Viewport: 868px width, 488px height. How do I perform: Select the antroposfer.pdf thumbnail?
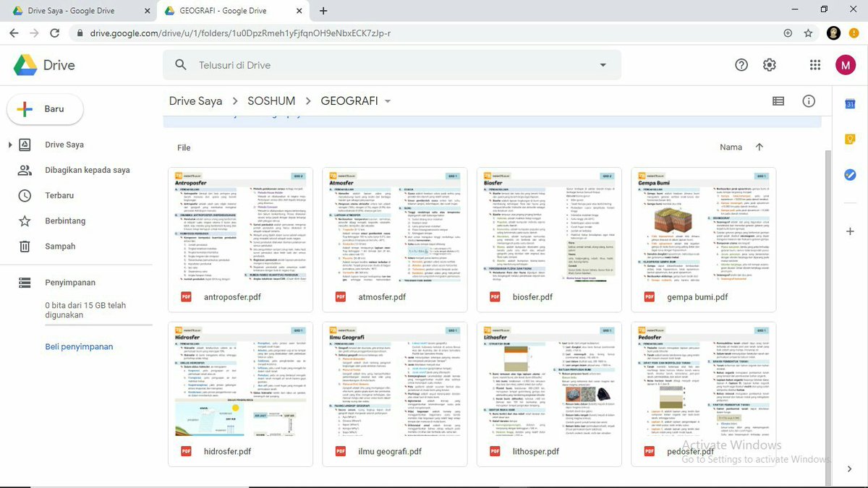241,225
